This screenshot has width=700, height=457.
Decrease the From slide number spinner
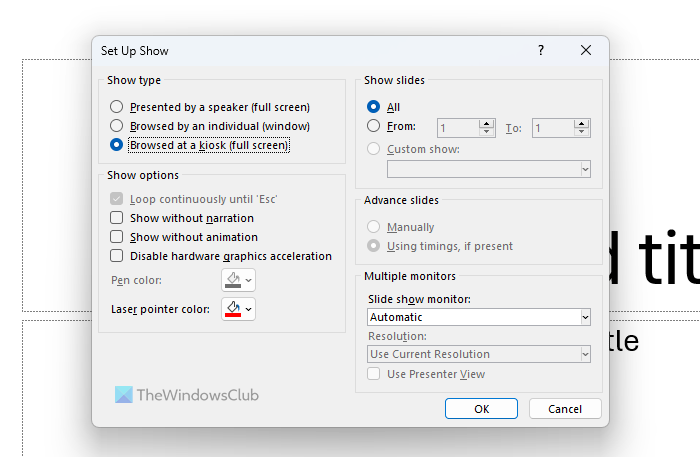tap(487, 132)
